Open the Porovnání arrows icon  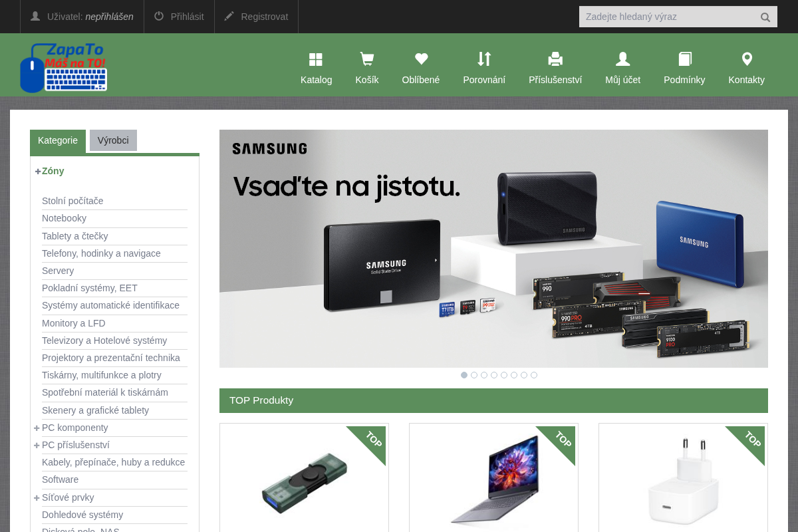[484, 59]
